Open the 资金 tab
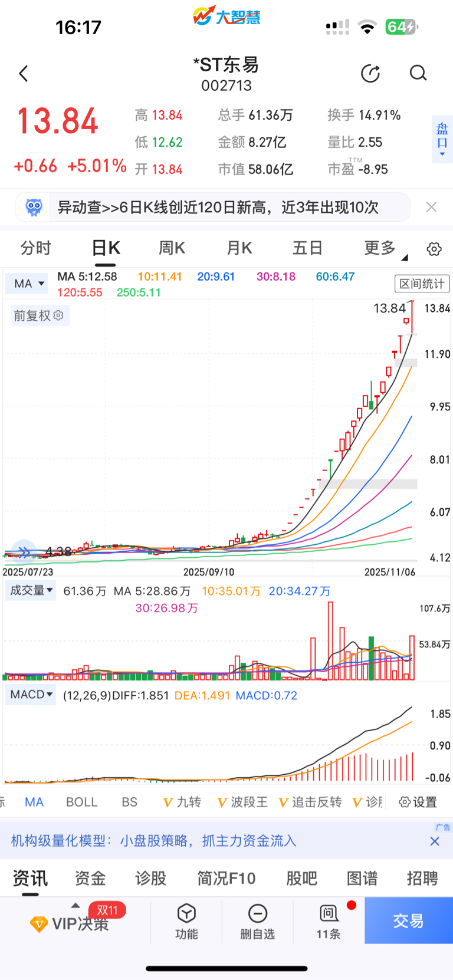453x980 pixels. tap(90, 879)
